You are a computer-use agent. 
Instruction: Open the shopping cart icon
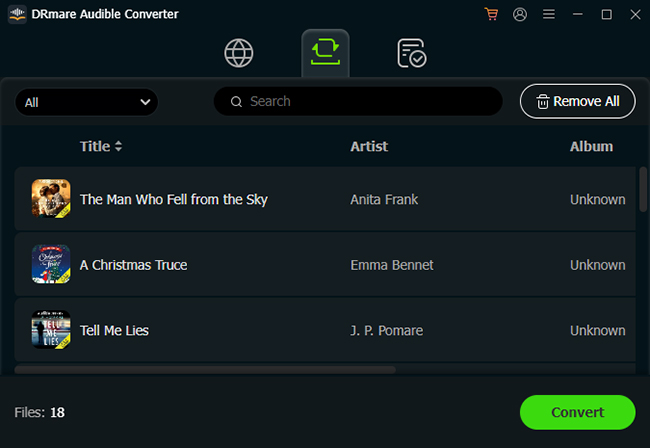pyautogui.click(x=490, y=15)
